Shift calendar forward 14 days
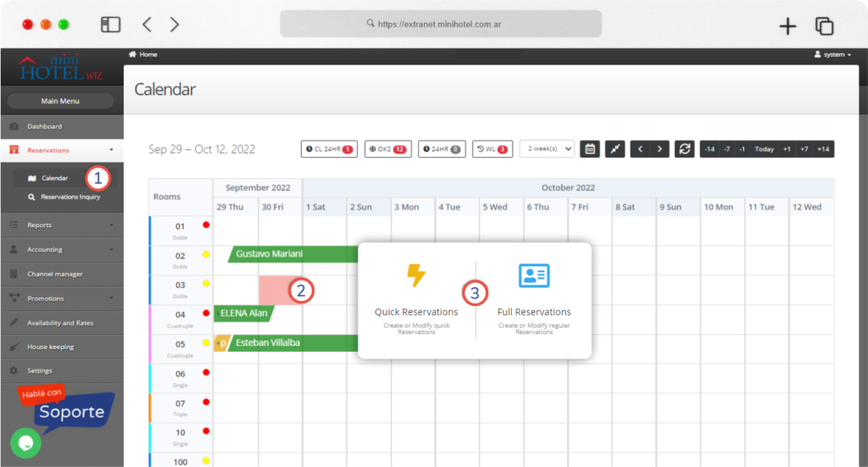 823,149
